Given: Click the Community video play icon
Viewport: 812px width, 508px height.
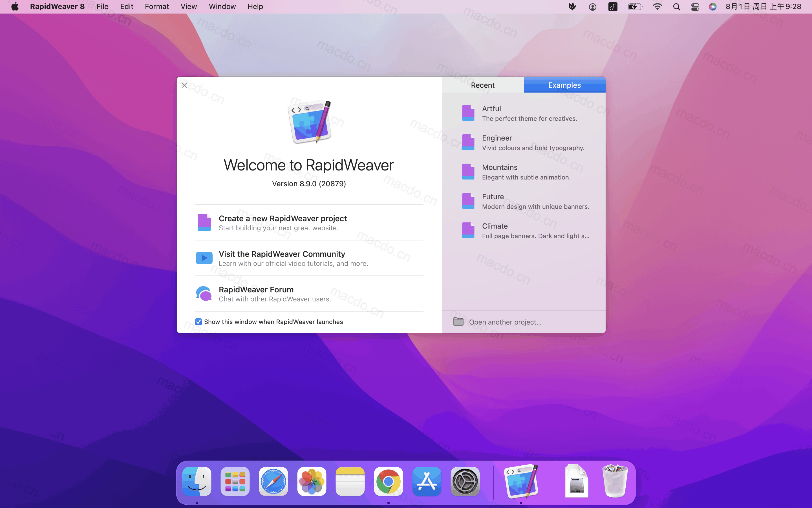Looking at the screenshot, I should tap(204, 258).
